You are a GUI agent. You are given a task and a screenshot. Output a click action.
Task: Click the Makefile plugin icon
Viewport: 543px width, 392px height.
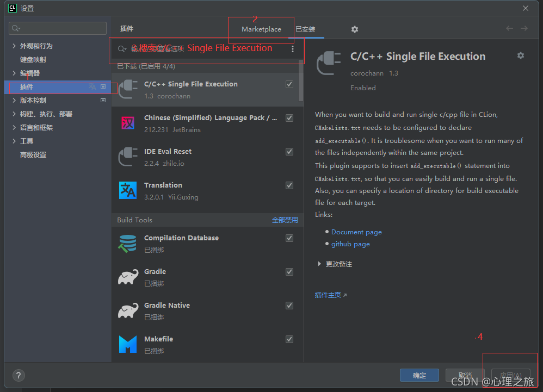click(128, 344)
